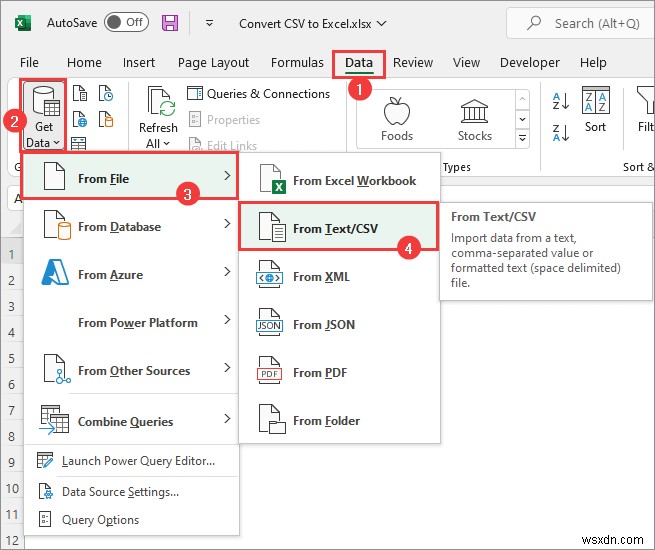This screenshot has height=550, width=655.
Task: Open the File tab
Action: [x=29, y=63]
